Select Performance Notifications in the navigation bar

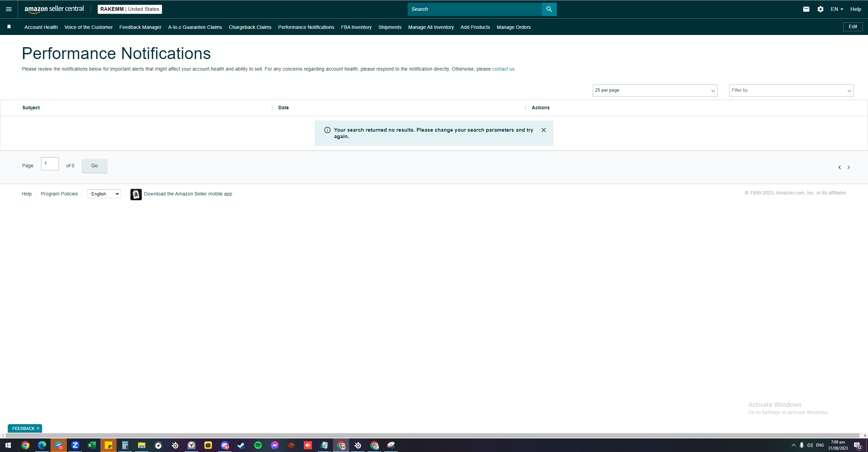pyautogui.click(x=306, y=27)
